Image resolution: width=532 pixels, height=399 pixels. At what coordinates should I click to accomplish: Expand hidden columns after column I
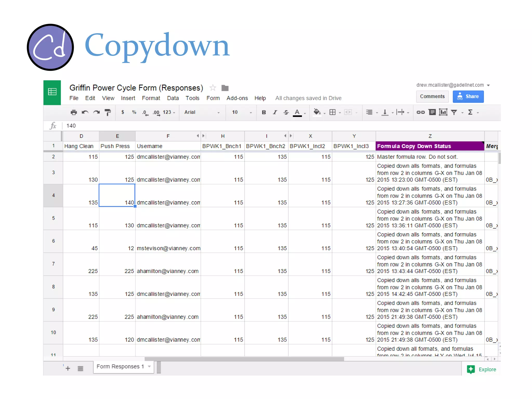[288, 136]
